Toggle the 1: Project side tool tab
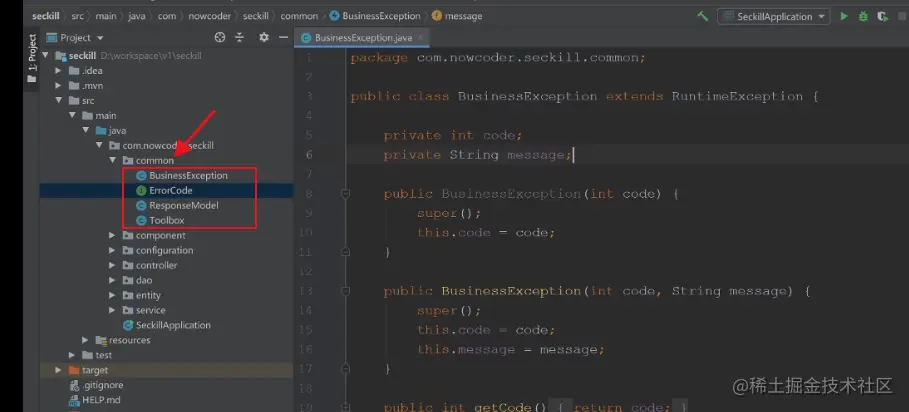 coord(32,58)
